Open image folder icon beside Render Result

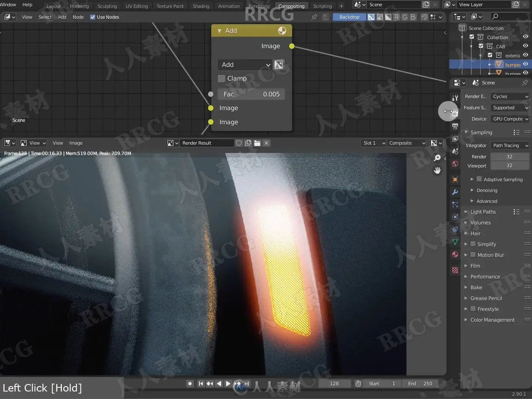click(257, 143)
